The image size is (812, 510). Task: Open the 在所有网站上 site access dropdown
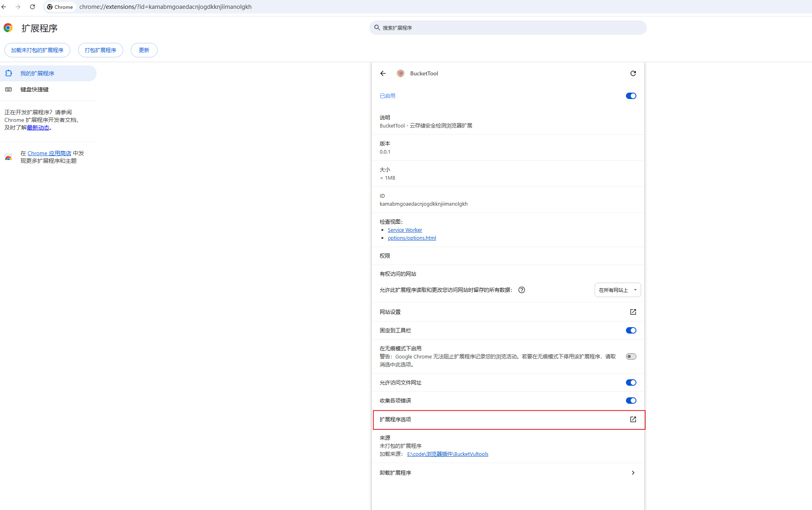(x=618, y=290)
